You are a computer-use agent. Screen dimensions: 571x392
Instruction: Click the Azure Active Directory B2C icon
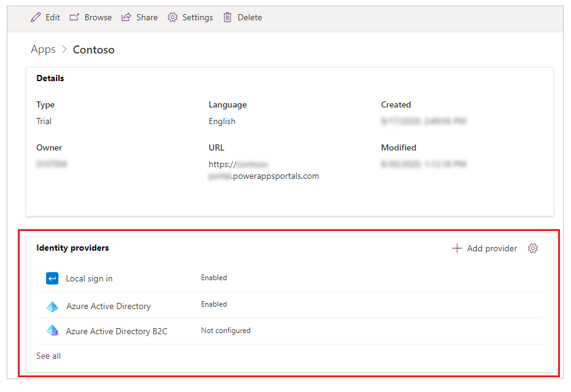point(52,331)
